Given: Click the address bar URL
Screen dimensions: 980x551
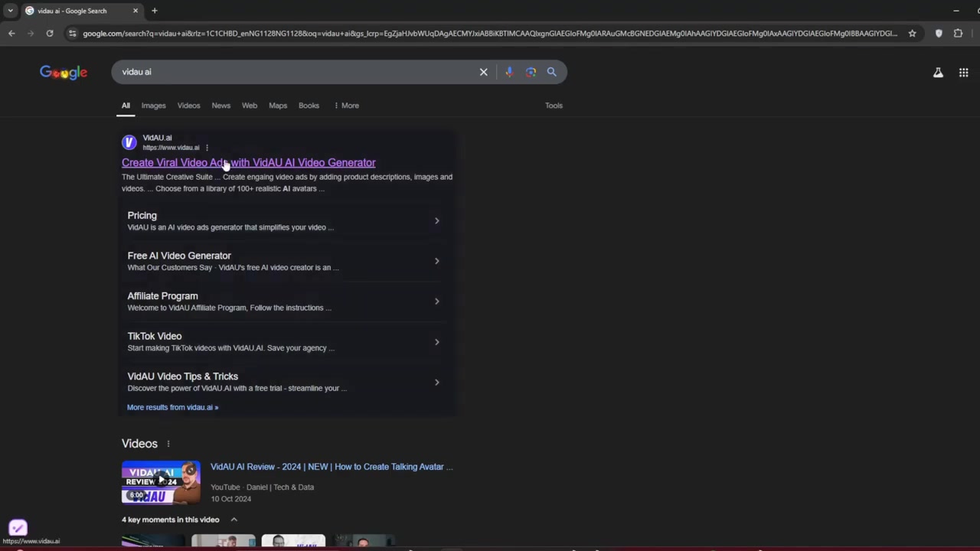Looking at the screenshot, I should (490, 33).
